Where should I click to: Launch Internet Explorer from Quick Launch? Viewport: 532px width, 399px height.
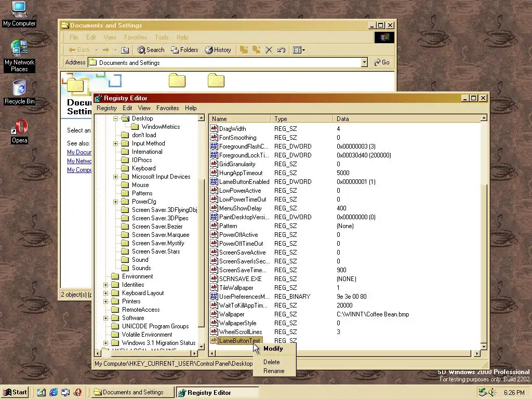pos(54,393)
